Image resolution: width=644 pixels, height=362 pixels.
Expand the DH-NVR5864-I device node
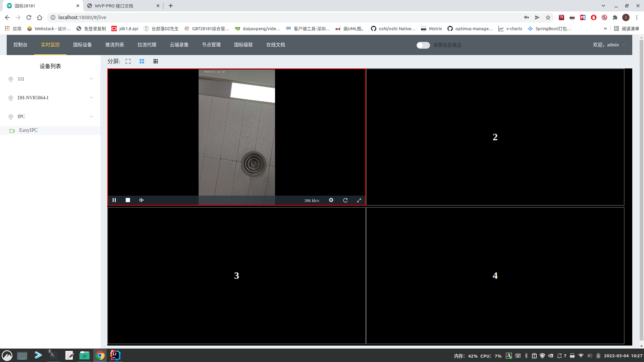pyautogui.click(x=92, y=98)
